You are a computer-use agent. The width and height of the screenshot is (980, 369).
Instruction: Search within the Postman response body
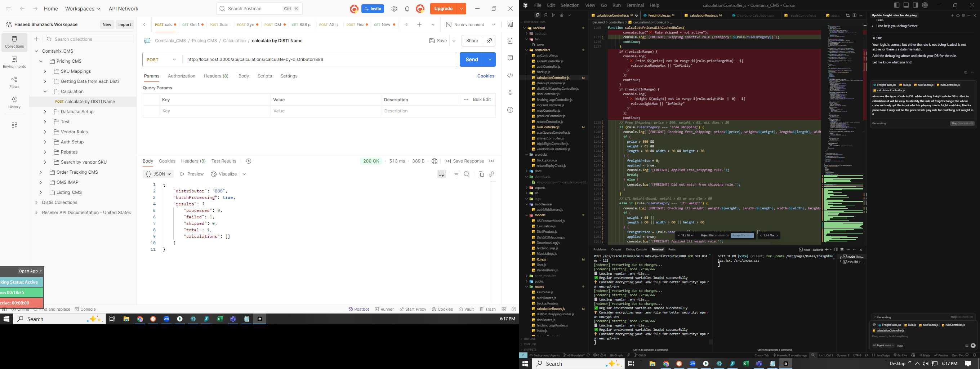tap(467, 174)
